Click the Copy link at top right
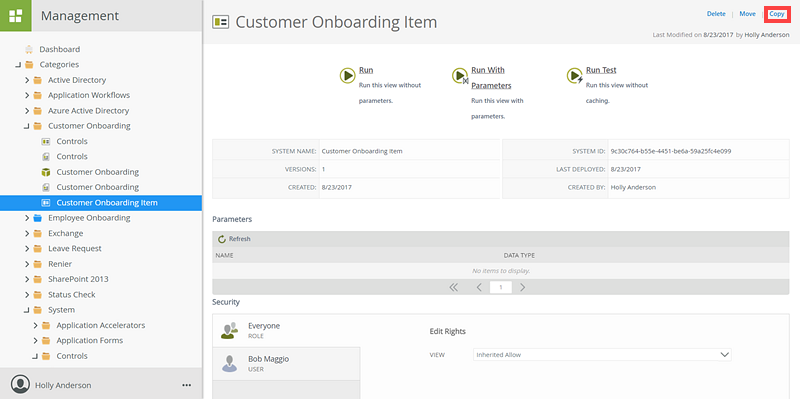 pyautogui.click(x=777, y=14)
